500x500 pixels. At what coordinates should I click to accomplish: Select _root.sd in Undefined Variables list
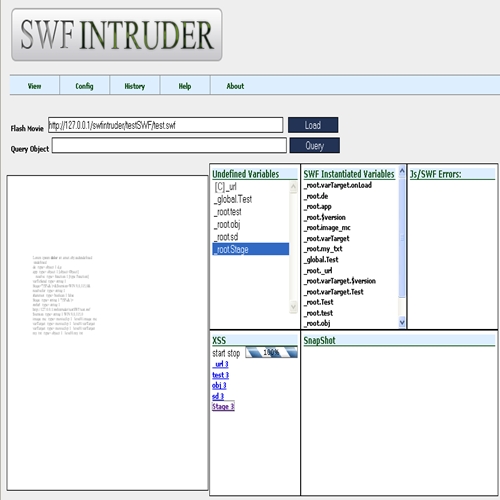(x=251, y=237)
